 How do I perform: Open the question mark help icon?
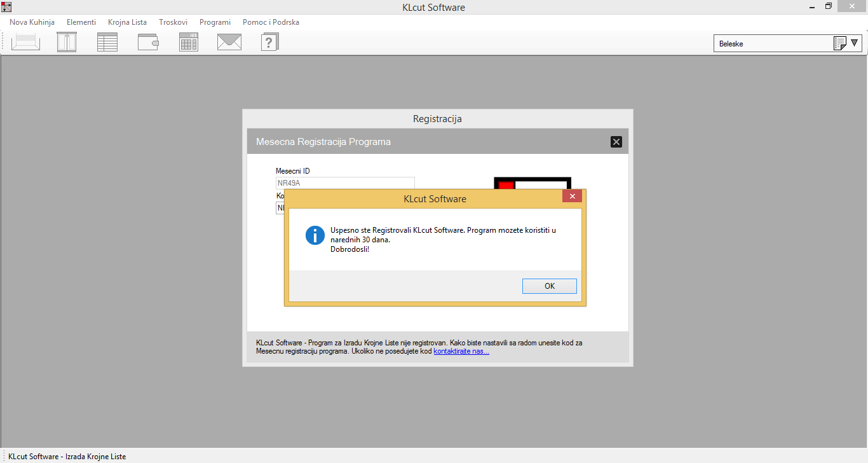(x=270, y=43)
